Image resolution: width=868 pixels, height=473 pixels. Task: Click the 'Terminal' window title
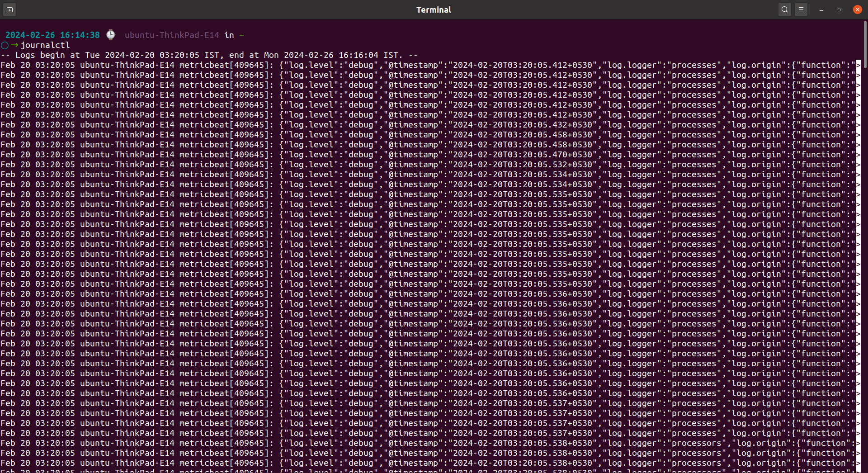point(434,9)
